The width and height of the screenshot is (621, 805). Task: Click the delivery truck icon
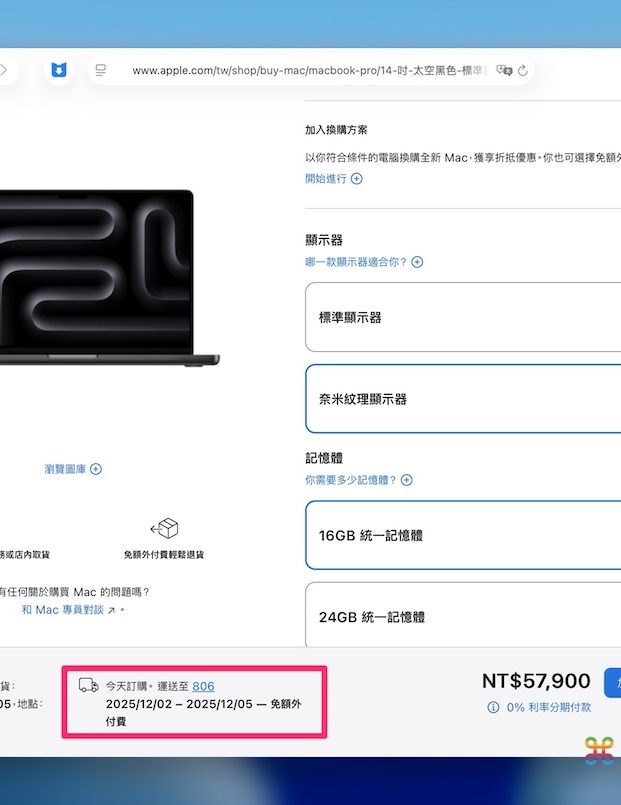[89, 686]
